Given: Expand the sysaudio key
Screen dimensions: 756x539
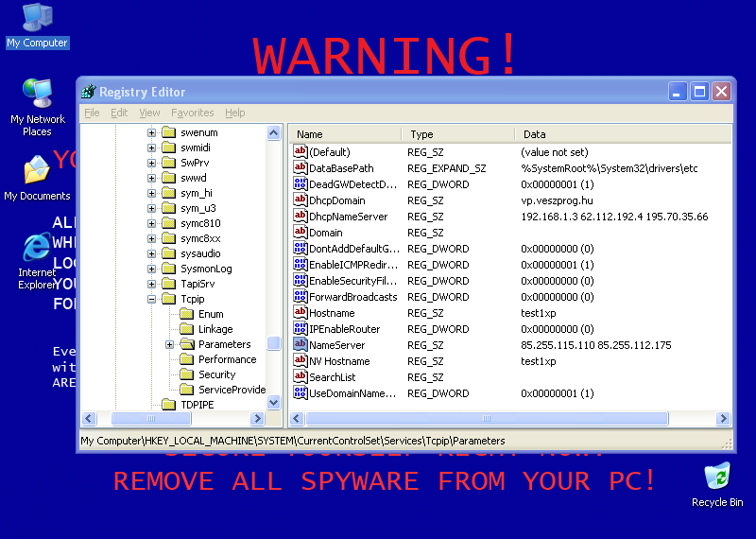Looking at the screenshot, I should [151, 253].
